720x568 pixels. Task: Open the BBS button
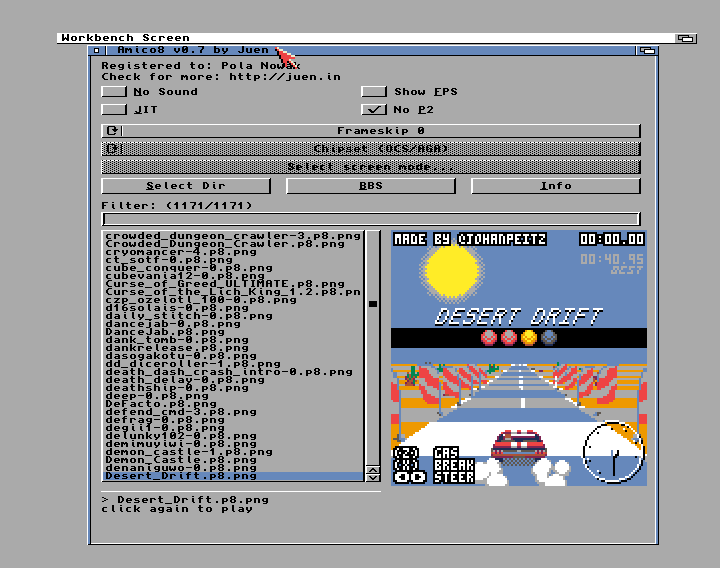pos(371,186)
